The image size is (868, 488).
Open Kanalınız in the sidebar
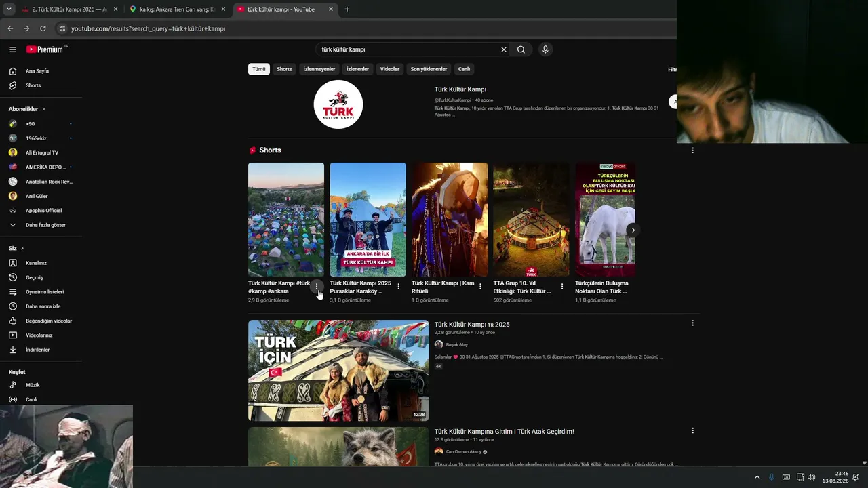tap(36, 263)
